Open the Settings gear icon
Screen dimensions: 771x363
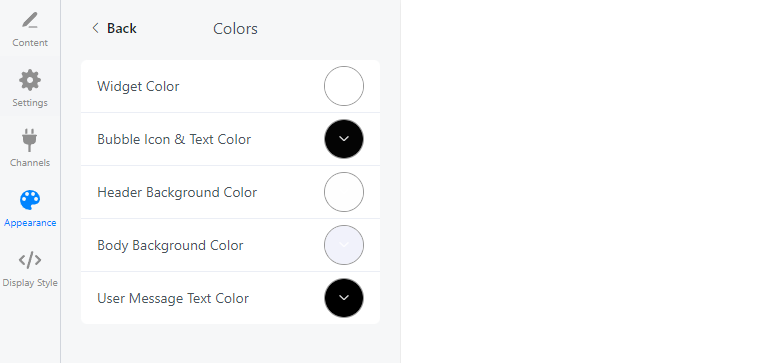click(30, 80)
